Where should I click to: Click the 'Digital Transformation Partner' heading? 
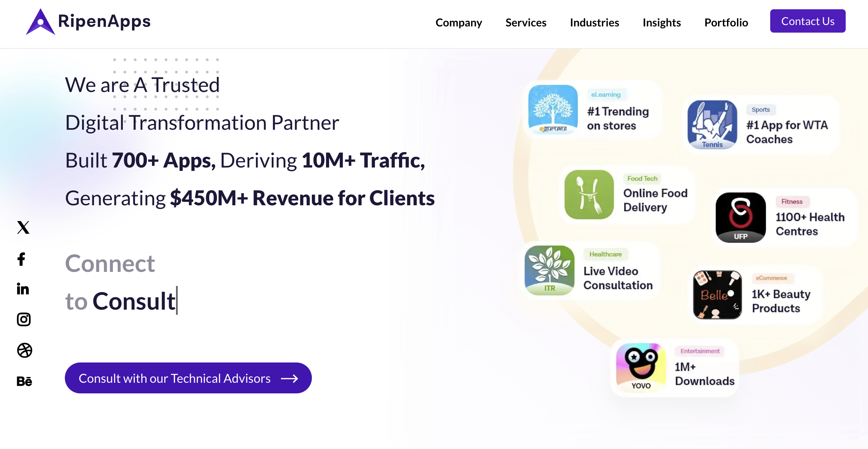click(202, 123)
